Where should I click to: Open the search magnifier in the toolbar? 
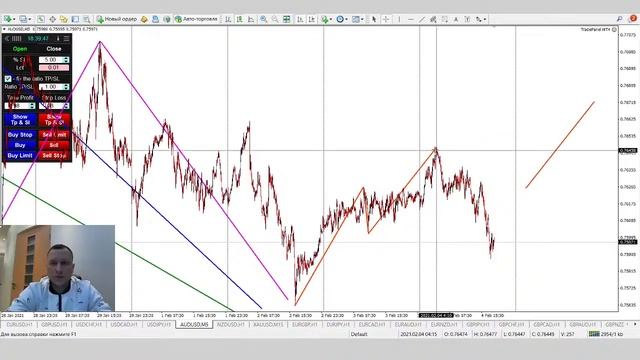pos(620,19)
